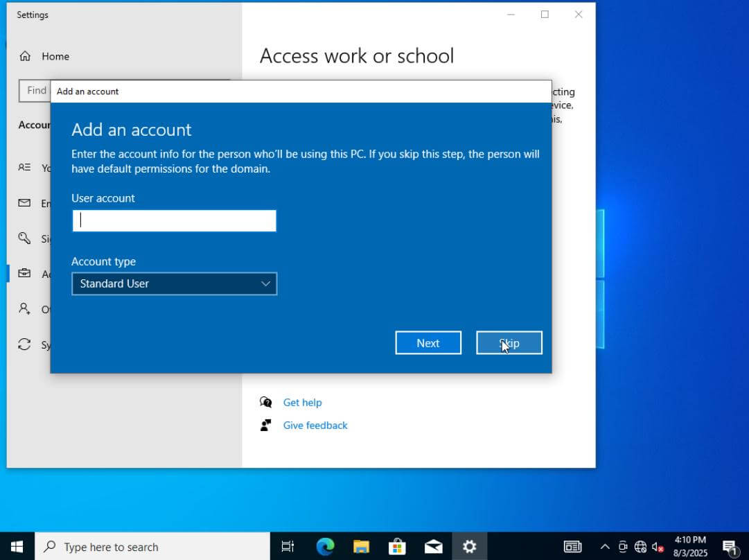This screenshot has width=749, height=560.
Task: Select the Sync your settings icon
Action: (24, 344)
